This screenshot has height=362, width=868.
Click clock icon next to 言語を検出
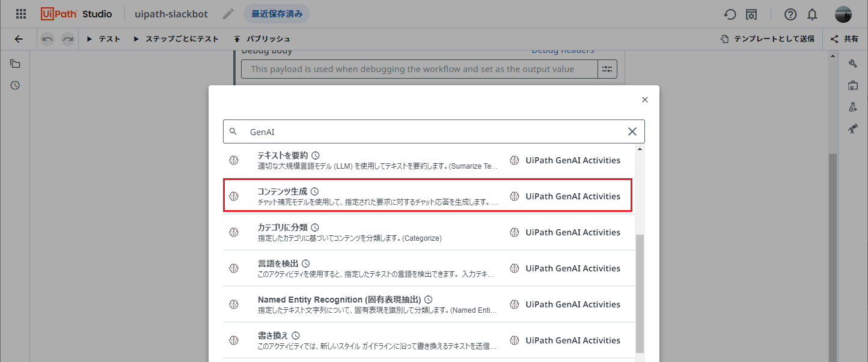click(305, 264)
